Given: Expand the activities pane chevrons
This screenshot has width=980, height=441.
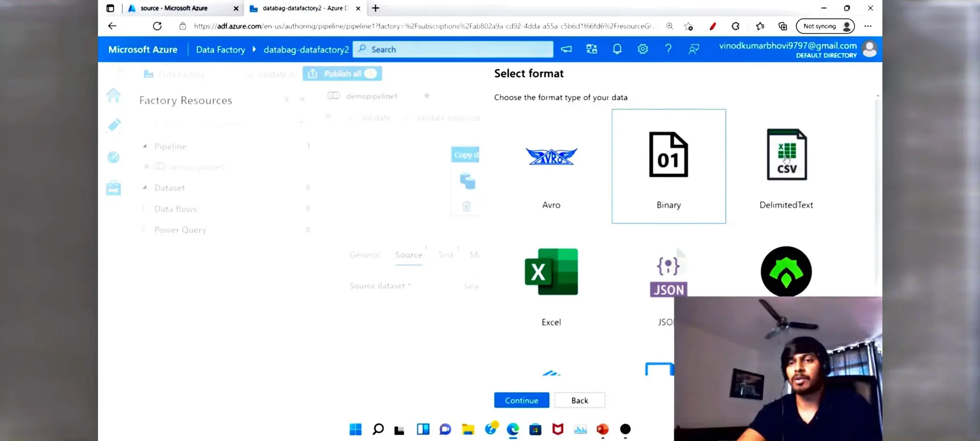Looking at the screenshot, I should (328, 116).
